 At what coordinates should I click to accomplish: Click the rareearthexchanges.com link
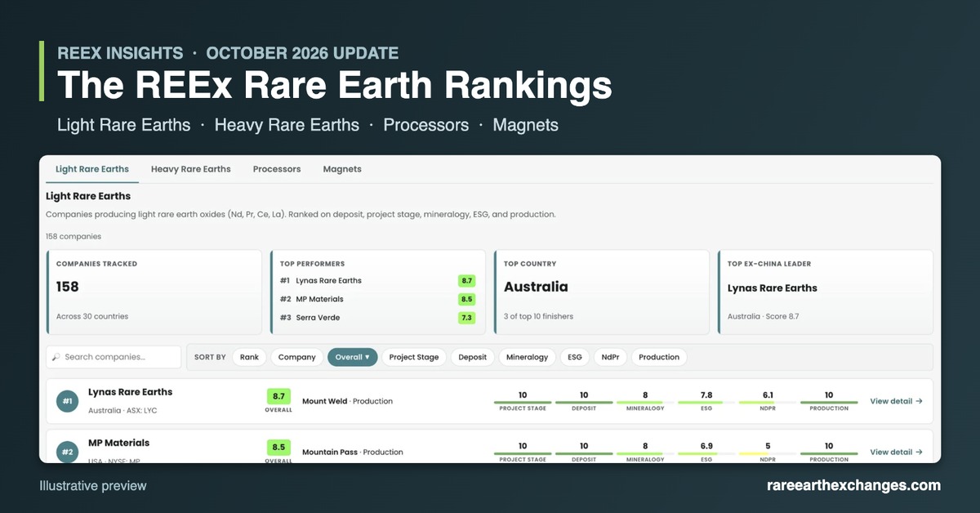click(x=854, y=485)
